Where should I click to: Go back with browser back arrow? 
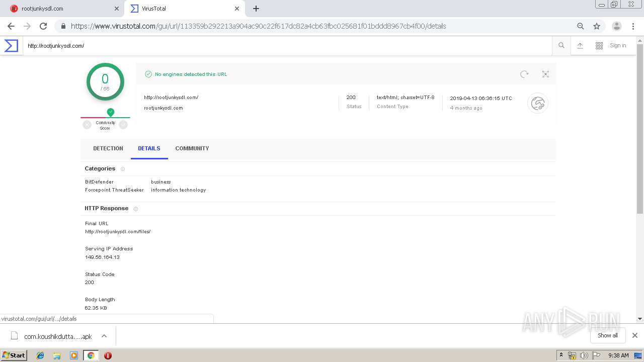pos(11,26)
